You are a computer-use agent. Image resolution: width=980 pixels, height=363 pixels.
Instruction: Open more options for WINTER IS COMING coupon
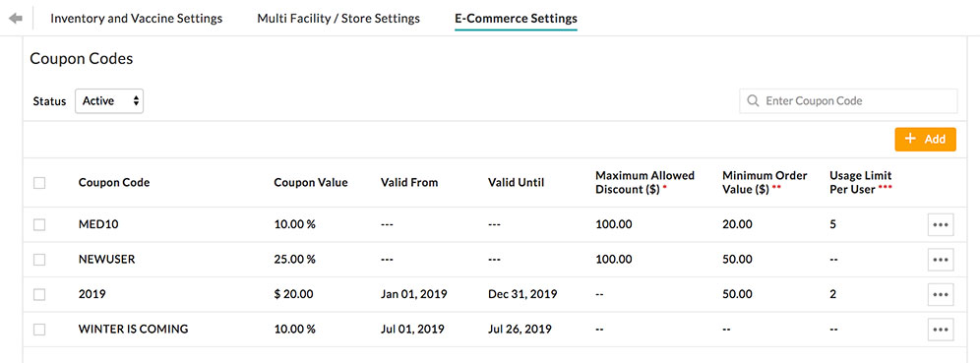(x=941, y=330)
